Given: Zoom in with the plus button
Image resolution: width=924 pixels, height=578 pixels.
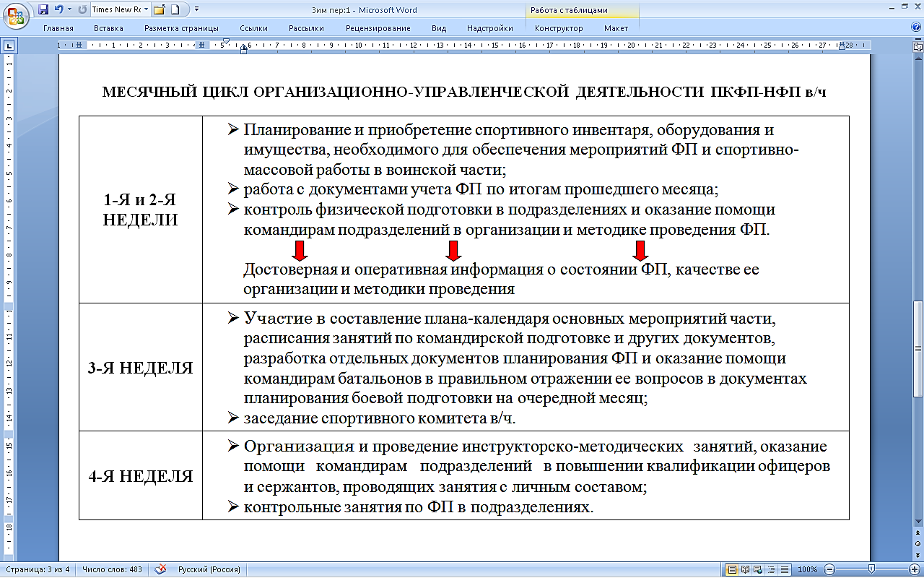Looking at the screenshot, I should pyautogui.click(x=915, y=569).
